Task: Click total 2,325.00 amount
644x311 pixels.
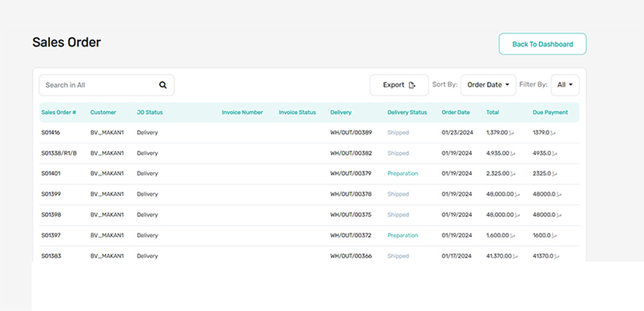Action: (x=501, y=173)
